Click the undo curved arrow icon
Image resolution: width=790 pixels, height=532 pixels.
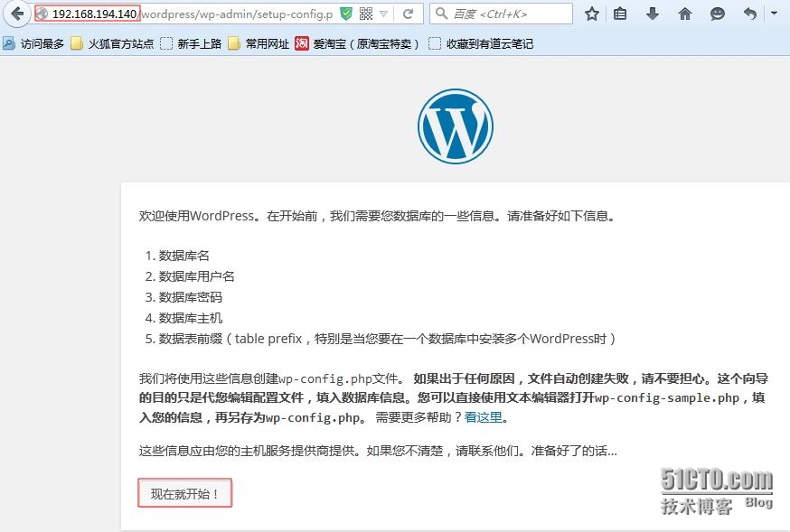coord(750,14)
